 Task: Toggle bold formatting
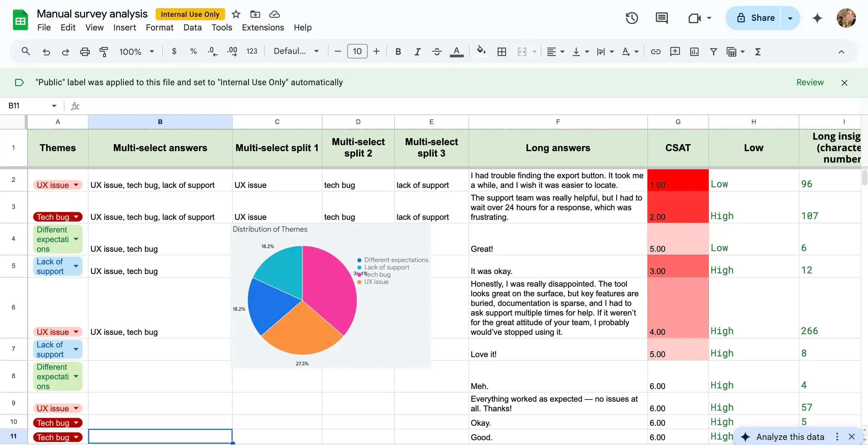coord(398,51)
